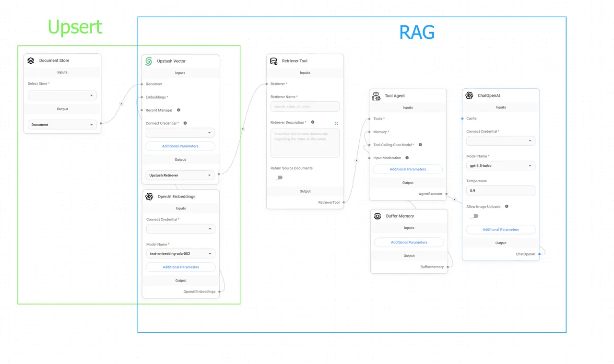
Task: Select the "OpenAI Embeddings" node title
Action: 177,197
